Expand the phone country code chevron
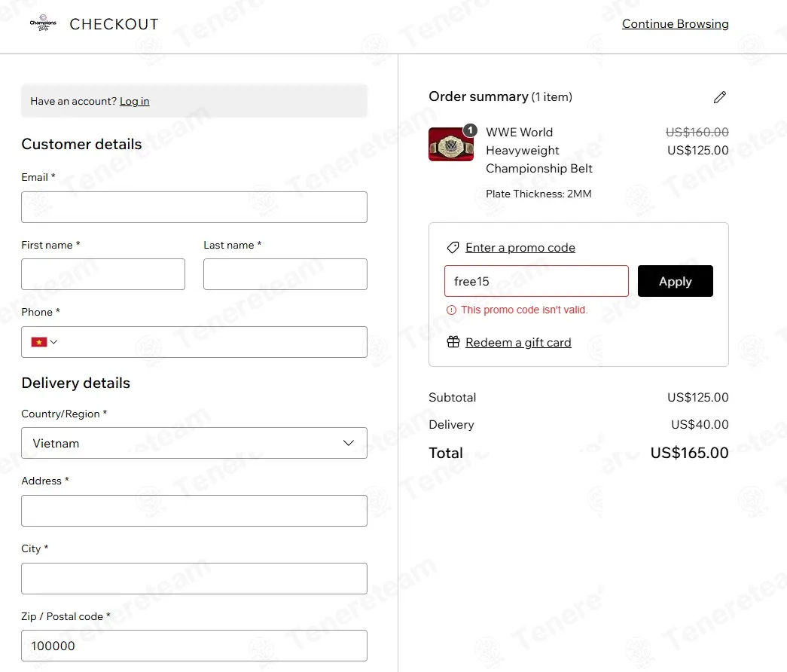The image size is (787, 672). click(x=53, y=342)
